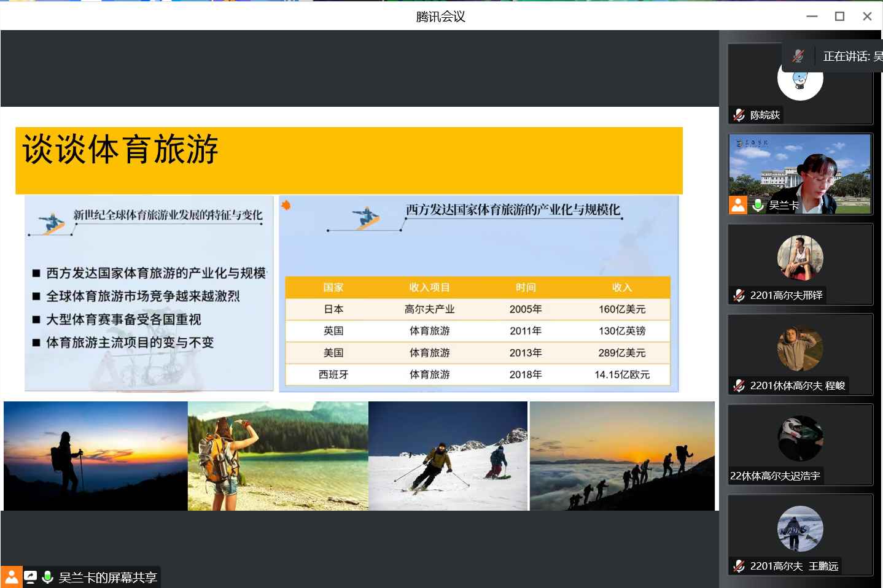The height and width of the screenshot is (588, 883).
Task: Click the snowboarder avatar of 王鹏远
Action: pyautogui.click(x=799, y=528)
